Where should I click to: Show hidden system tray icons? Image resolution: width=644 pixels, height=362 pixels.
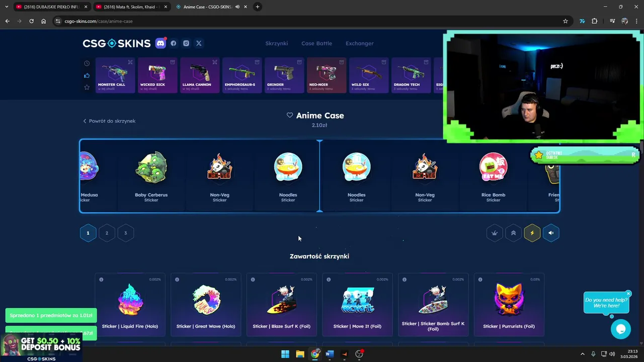click(x=583, y=354)
